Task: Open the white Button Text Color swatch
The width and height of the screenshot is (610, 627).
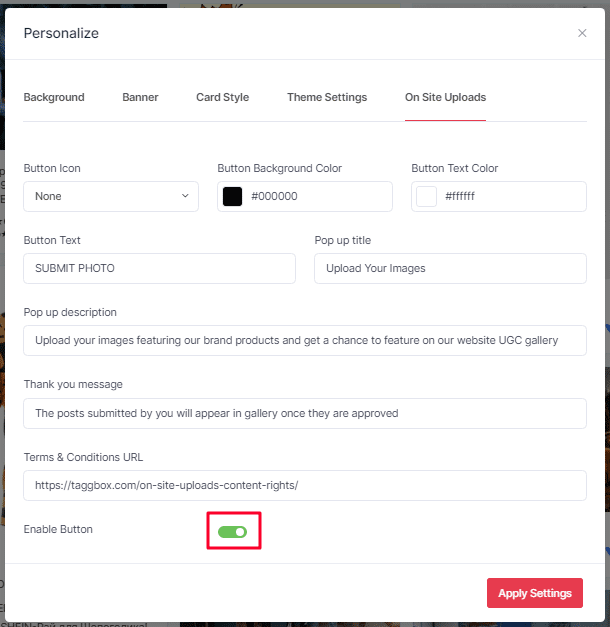Action: tap(426, 196)
